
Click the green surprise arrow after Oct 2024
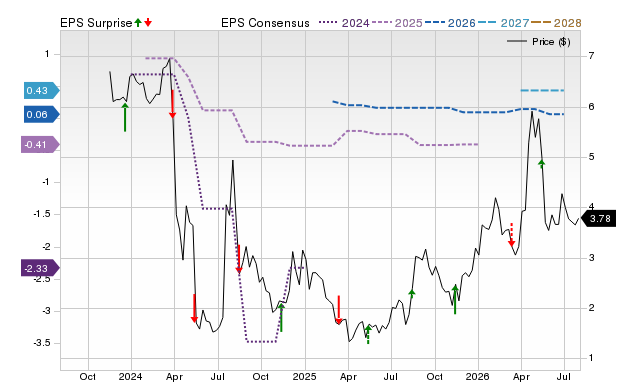coord(281,317)
